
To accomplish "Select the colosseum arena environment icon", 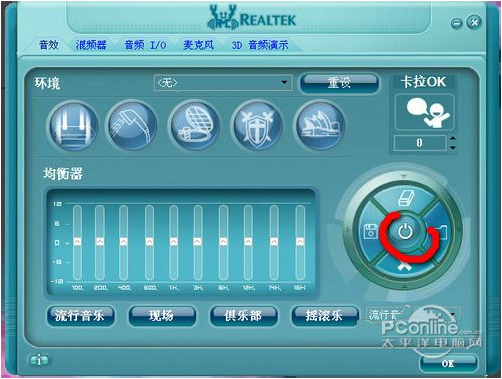I will [x=195, y=125].
